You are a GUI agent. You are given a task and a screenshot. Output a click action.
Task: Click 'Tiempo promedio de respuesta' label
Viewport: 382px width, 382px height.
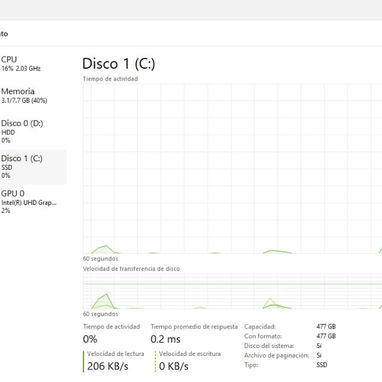194,327
